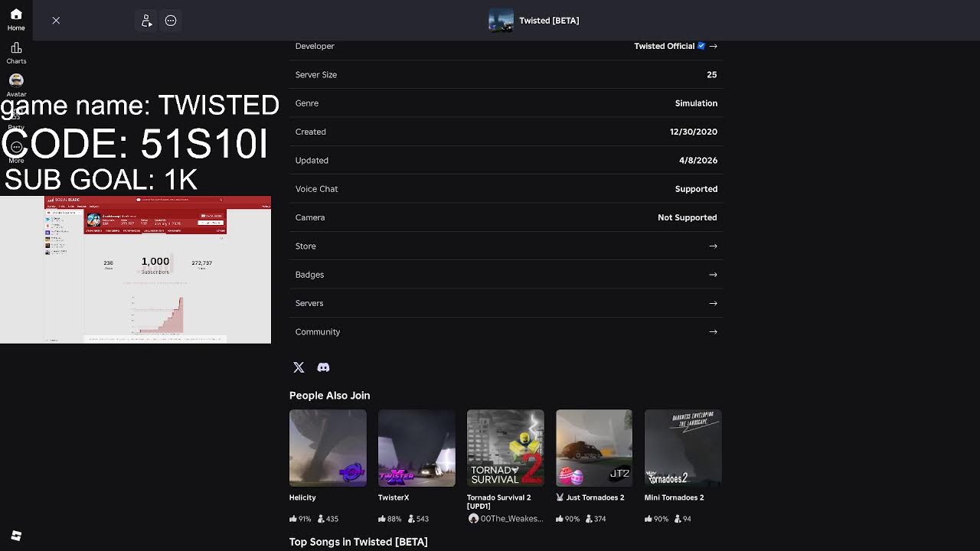The height and width of the screenshot is (551, 980).
Task: Click the People Also Join heading
Action: click(x=329, y=396)
